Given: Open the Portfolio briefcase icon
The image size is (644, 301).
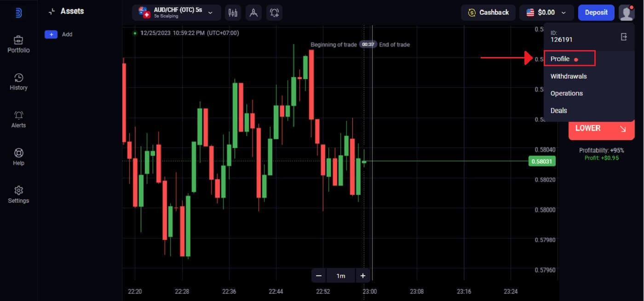Looking at the screenshot, I should click(18, 40).
